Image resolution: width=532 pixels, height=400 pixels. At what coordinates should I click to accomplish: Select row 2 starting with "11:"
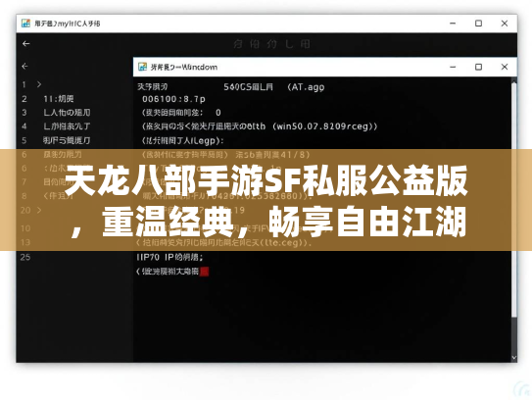click(59, 99)
